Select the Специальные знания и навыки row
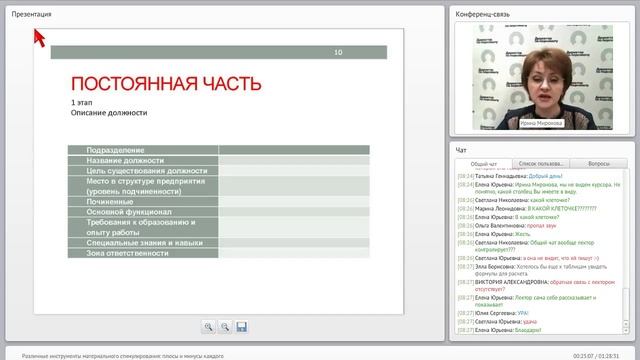The width and height of the screenshot is (640, 360). click(x=218, y=243)
